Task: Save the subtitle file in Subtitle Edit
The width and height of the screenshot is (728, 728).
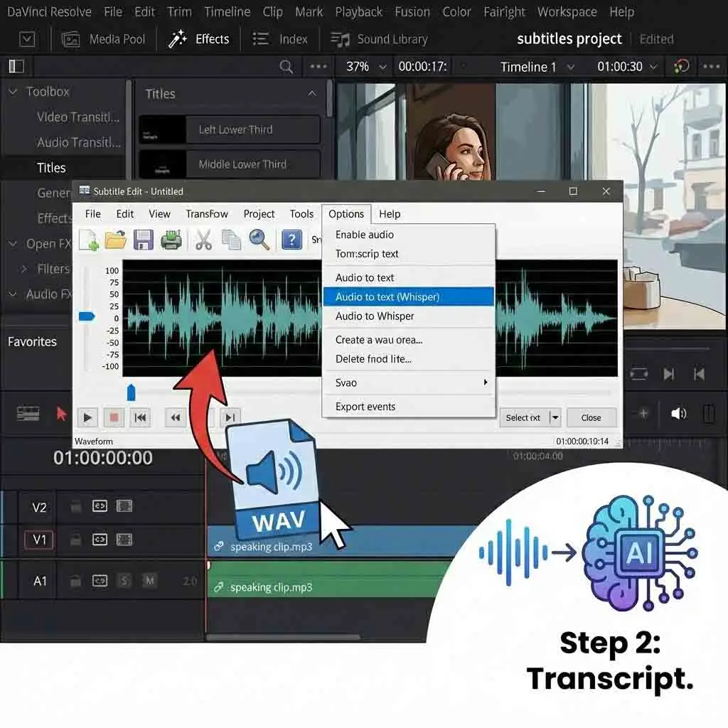Action: coord(144,240)
